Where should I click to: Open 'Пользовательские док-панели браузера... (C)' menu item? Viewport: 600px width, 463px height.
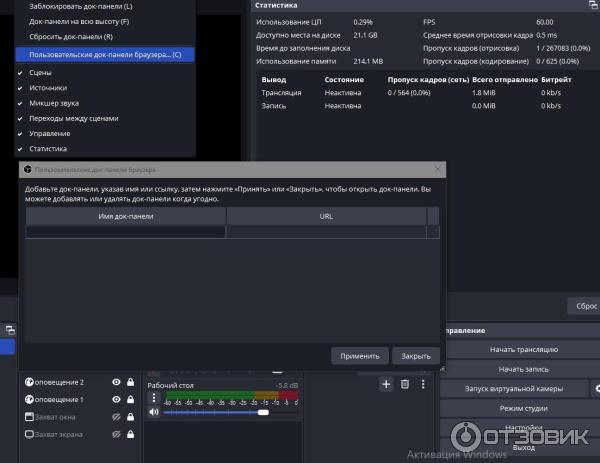pos(105,55)
